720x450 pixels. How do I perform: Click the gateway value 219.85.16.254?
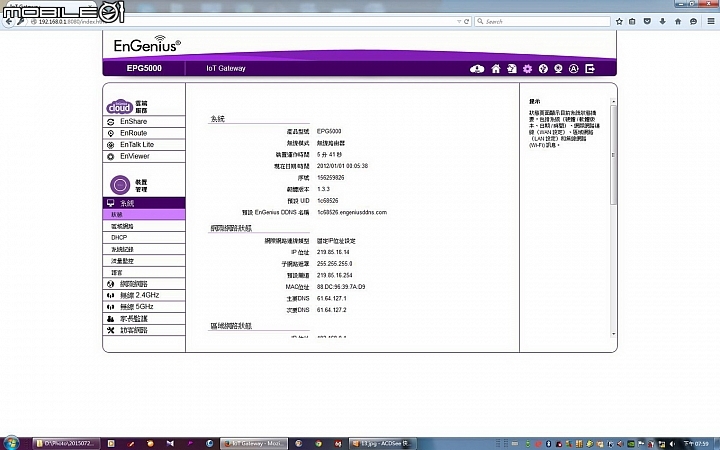coord(335,276)
